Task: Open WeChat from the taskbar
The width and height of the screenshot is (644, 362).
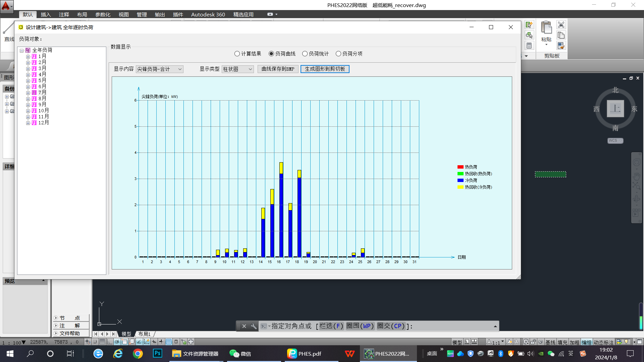Action: point(240,354)
